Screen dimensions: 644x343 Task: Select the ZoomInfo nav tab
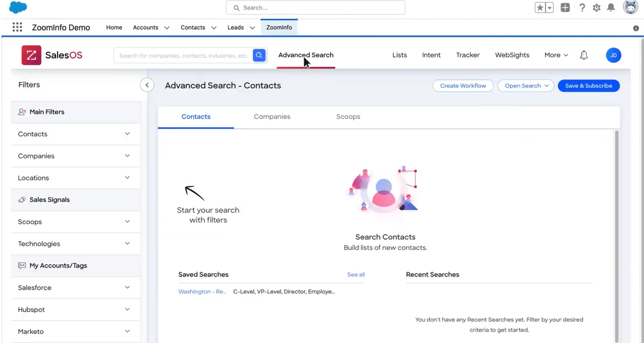(x=279, y=28)
